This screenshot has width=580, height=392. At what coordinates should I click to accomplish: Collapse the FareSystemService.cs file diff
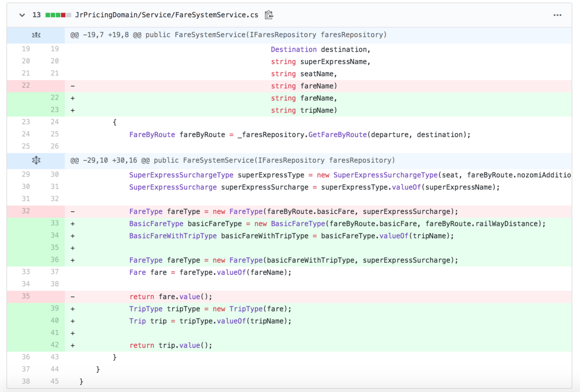22,15
